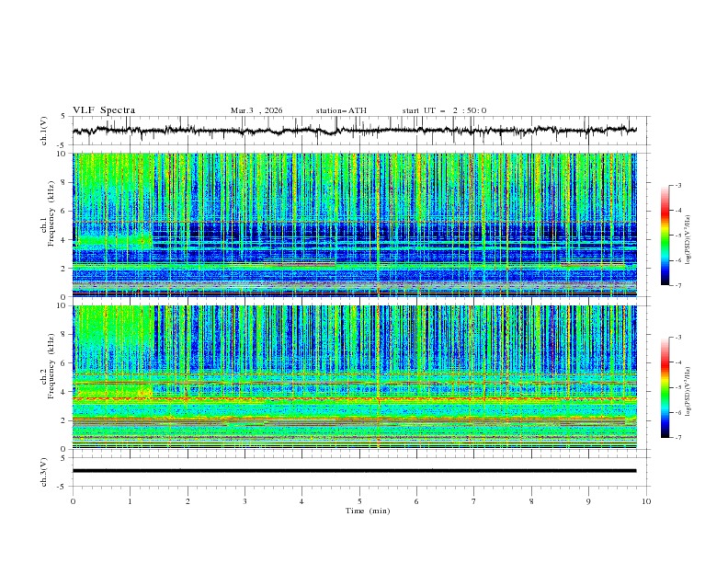Click the '8' tick on Time axis
This screenshot has width=728, height=563.
coord(531,501)
